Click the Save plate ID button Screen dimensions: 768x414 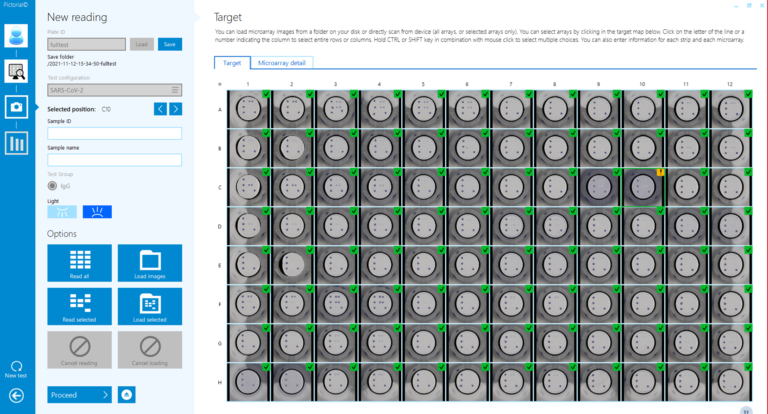[x=169, y=44]
